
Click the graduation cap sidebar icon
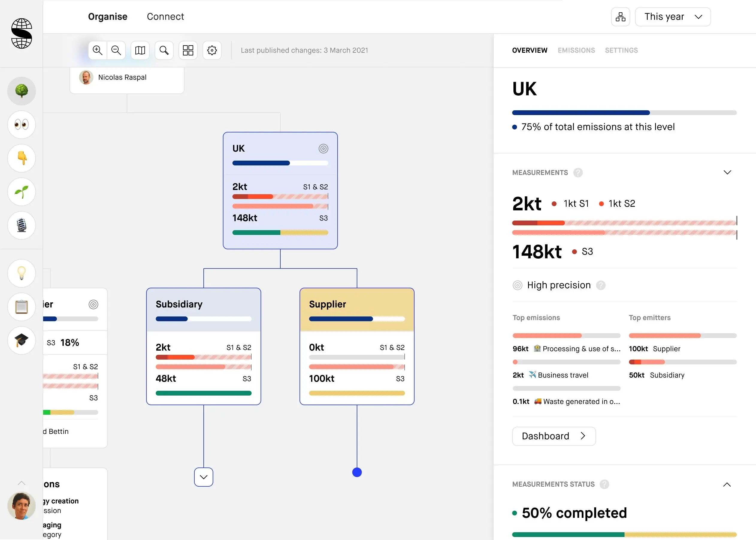tap(22, 340)
